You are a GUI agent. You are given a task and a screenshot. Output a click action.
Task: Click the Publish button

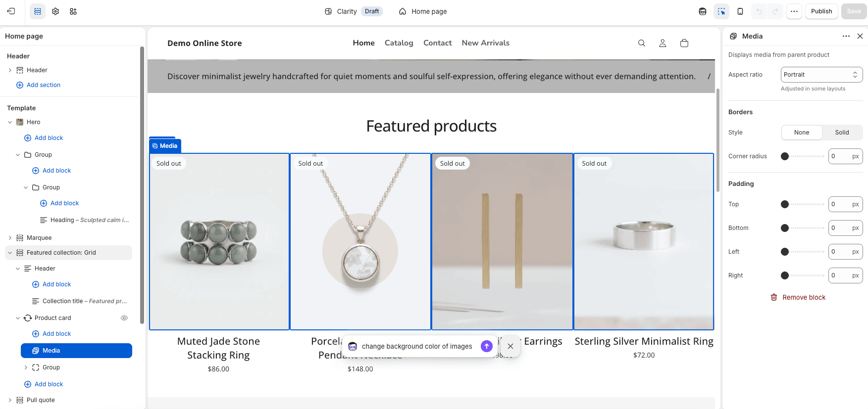coord(821,11)
